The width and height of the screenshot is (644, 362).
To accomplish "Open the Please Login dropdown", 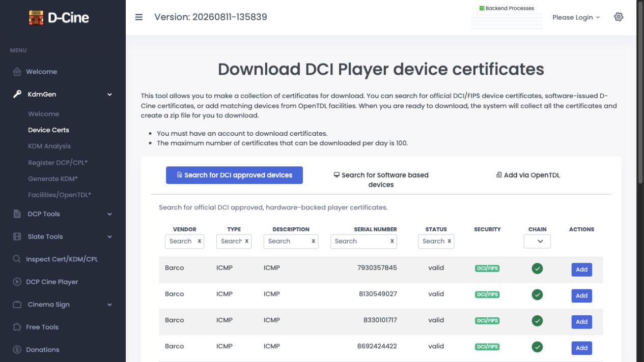I will click(x=576, y=17).
